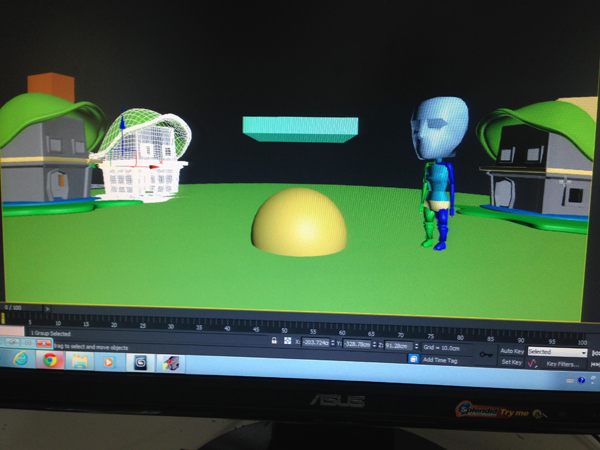
Task: Select the blue character's head in the viewport
Action: coord(440,127)
